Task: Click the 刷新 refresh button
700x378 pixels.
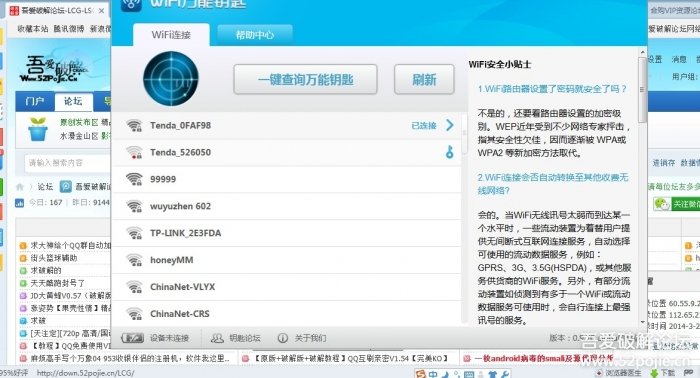Action: click(x=424, y=79)
